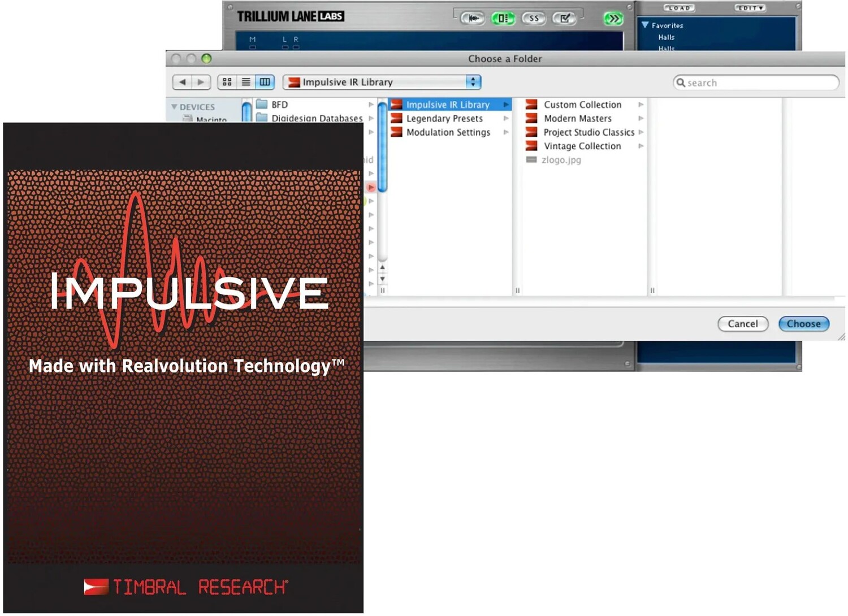
Task: Expand arrow next to Modulation Settings
Action: coord(506,132)
